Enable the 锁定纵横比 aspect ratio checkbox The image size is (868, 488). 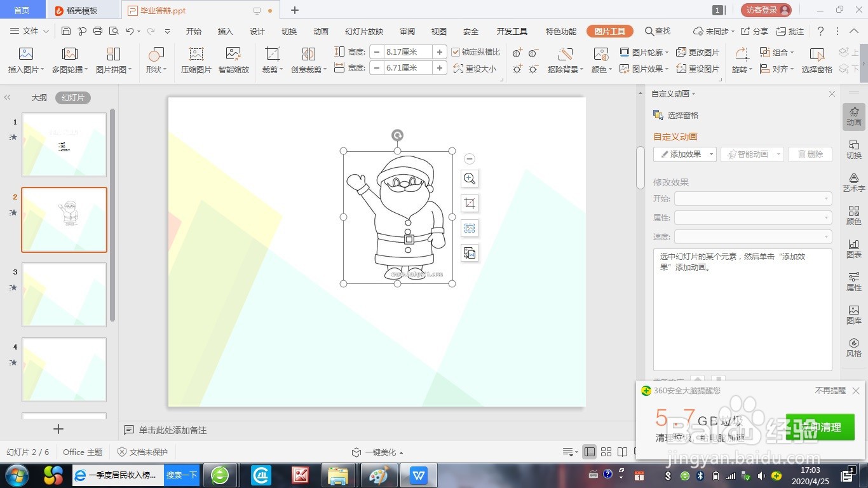coord(456,51)
